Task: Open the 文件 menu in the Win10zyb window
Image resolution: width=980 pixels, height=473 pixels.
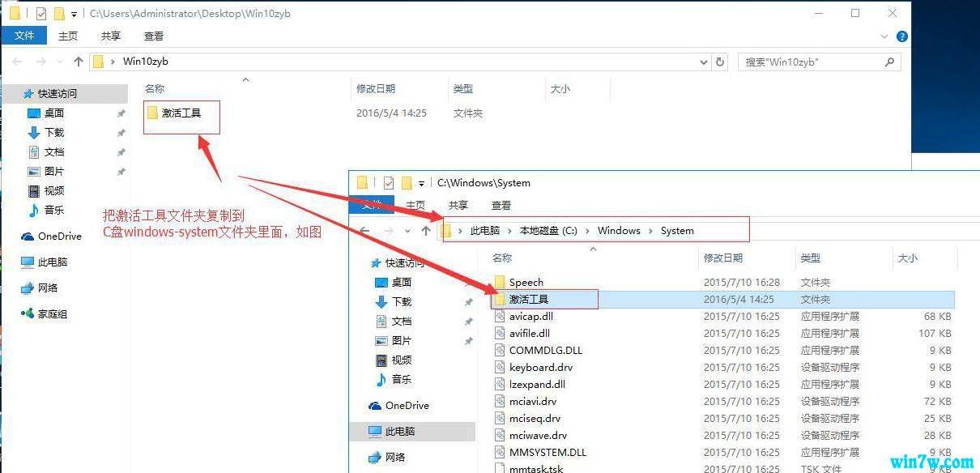Action: (24, 36)
